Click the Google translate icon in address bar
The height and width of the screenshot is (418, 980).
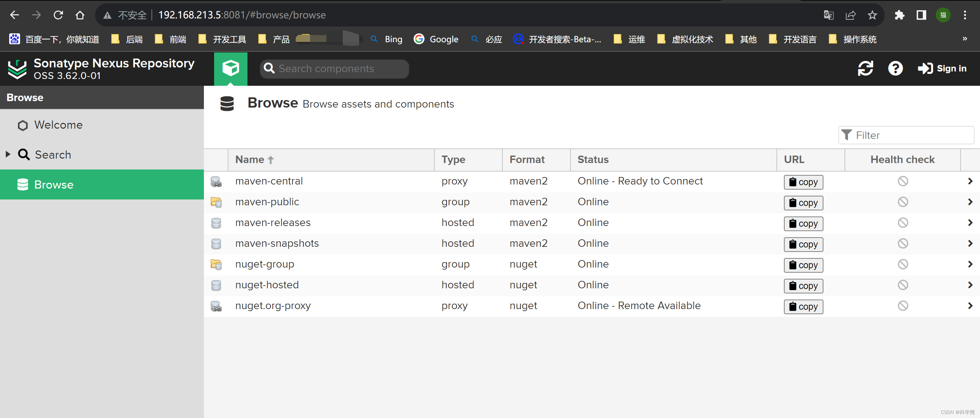click(829, 15)
